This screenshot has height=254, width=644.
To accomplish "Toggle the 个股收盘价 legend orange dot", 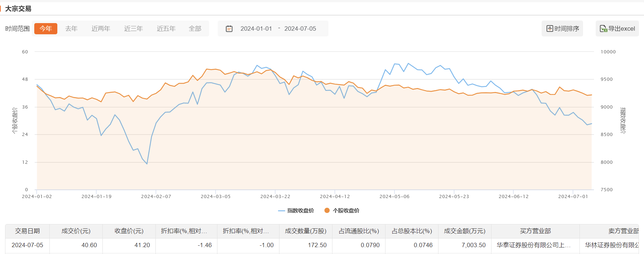I will coord(327,210).
